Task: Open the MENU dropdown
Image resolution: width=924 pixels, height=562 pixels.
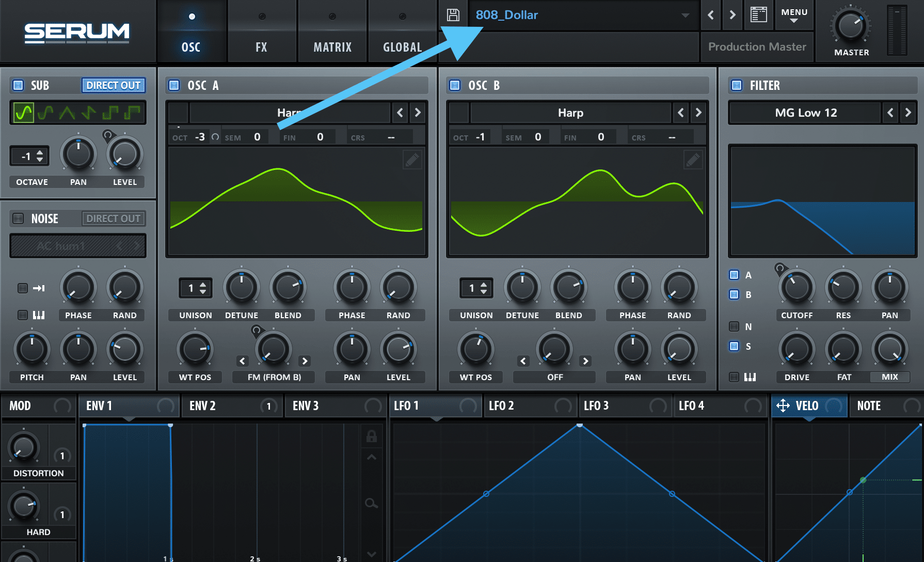Action: coord(794,15)
